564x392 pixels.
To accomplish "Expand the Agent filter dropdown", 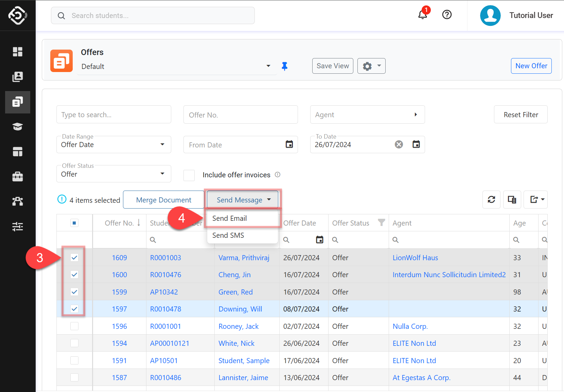I will pyautogui.click(x=367, y=114).
